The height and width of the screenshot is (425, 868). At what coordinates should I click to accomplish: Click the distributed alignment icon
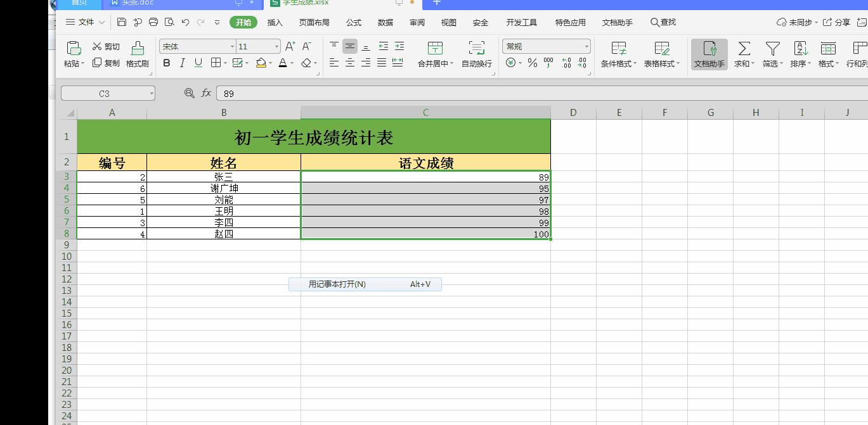(398, 63)
